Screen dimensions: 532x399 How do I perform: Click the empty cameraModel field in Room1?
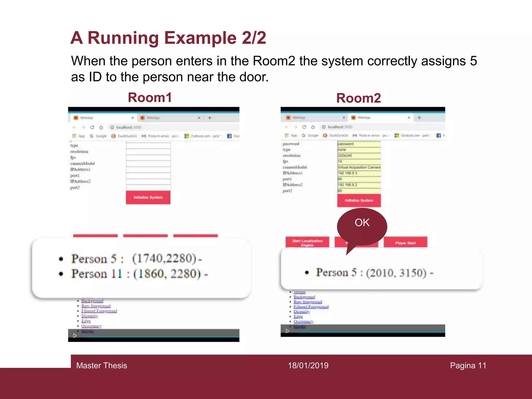(148, 164)
